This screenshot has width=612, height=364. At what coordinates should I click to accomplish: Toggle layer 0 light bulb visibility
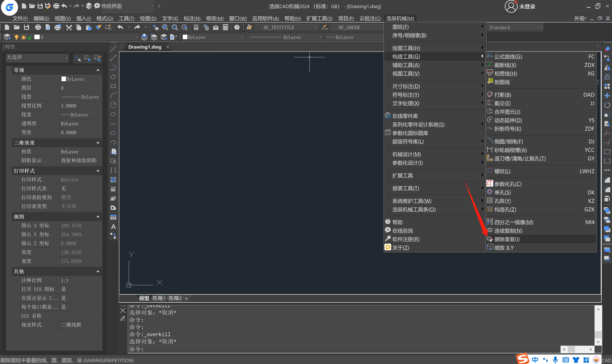point(16,37)
